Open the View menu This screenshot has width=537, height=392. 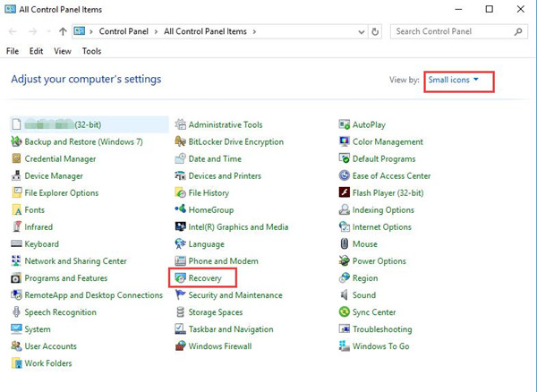[x=63, y=51]
